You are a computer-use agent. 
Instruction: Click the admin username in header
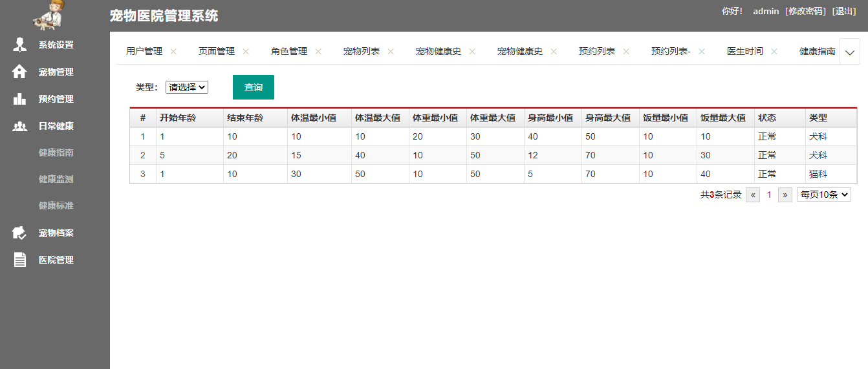click(766, 11)
